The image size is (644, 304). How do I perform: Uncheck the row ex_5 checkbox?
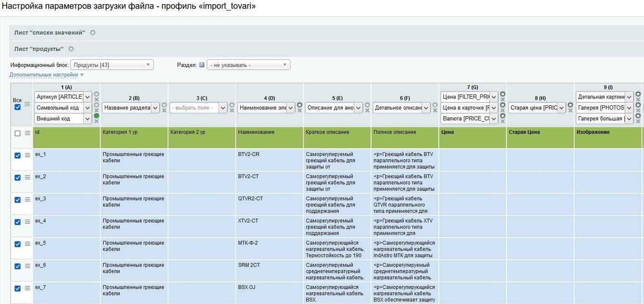[x=17, y=244]
